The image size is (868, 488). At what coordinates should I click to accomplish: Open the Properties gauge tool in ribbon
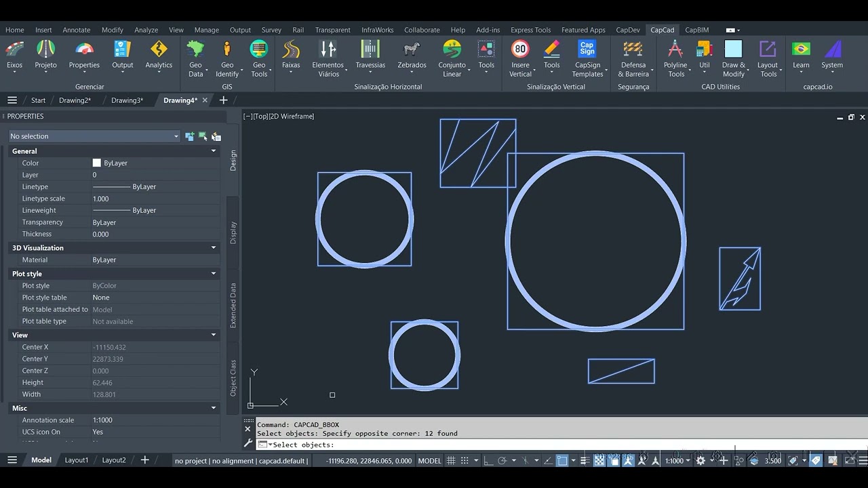point(84,56)
